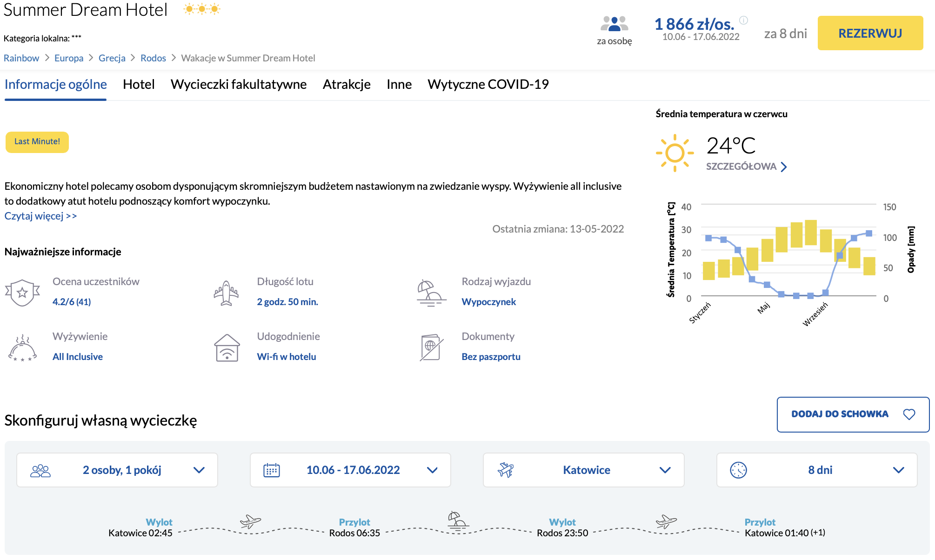Open the 10.06 - 17.06.2022 date dropdown

point(350,470)
